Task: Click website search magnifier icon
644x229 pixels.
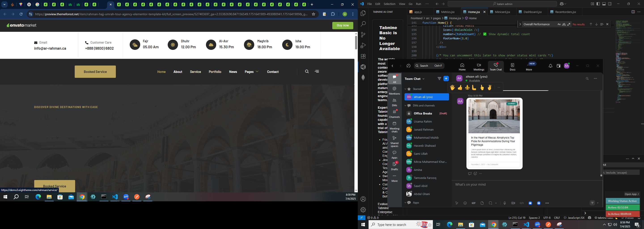Action: (x=307, y=72)
